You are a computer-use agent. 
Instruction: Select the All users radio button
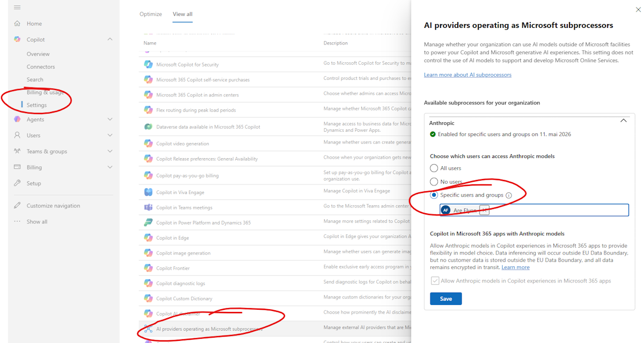pyautogui.click(x=434, y=168)
